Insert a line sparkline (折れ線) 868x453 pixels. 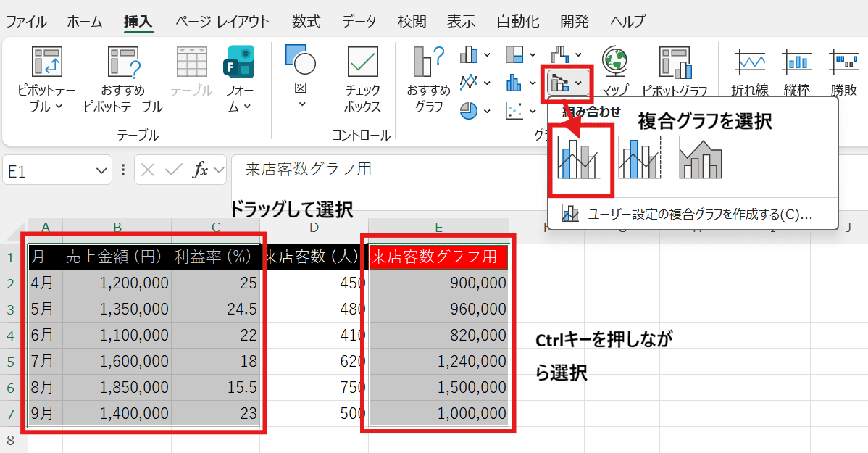click(749, 62)
